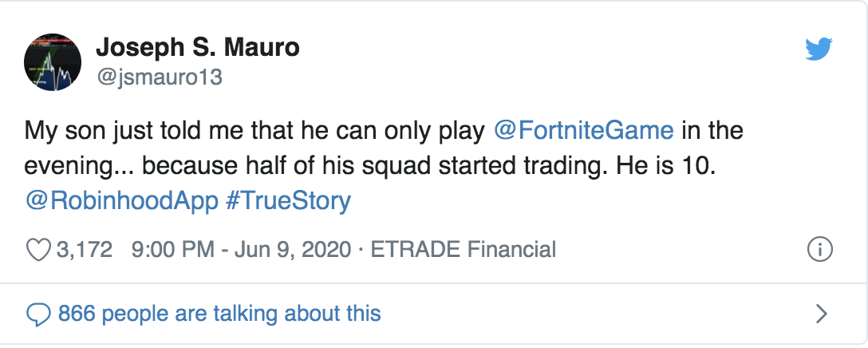The width and height of the screenshot is (868, 348).
Task: Click the ETRADE Financial source label
Action: [x=461, y=250]
